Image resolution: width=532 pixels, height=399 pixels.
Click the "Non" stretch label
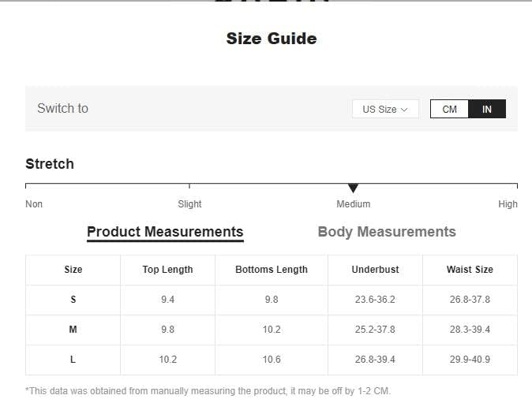coord(34,204)
